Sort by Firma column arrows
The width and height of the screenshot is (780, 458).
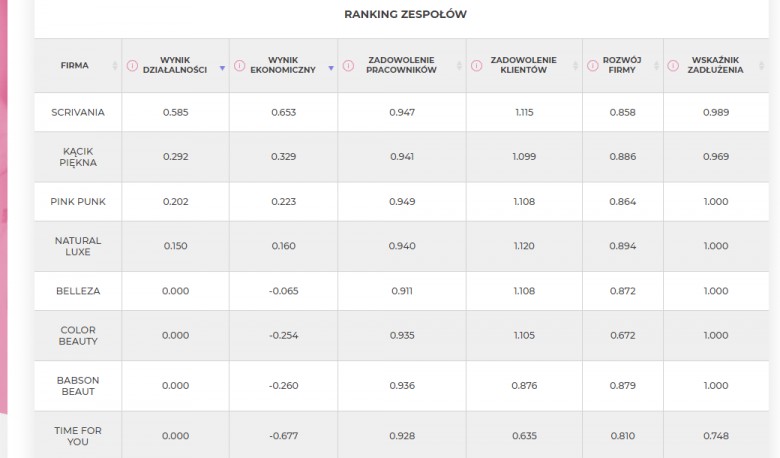[x=115, y=66]
